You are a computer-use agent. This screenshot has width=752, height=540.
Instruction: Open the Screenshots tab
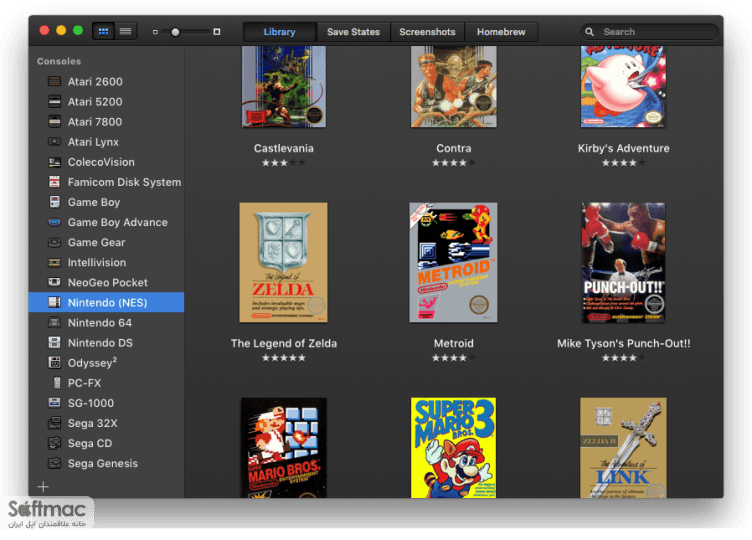coord(427,32)
